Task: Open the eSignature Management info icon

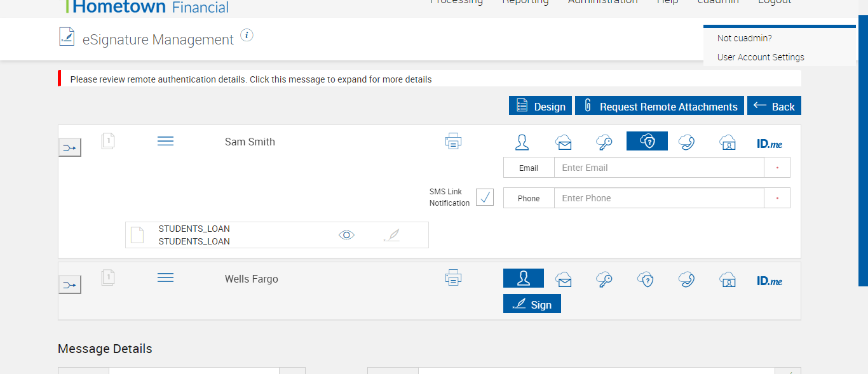Action: (x=247, y=36)
